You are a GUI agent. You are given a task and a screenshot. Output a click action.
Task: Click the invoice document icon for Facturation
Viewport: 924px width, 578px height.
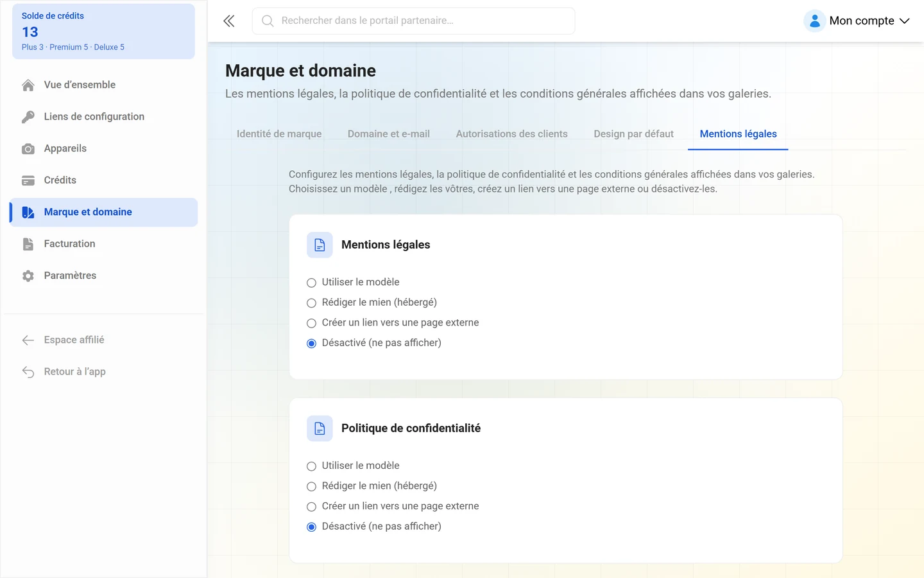tap(28, 244)
